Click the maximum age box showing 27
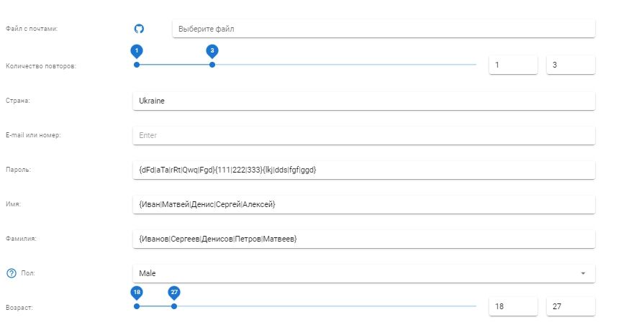644x325 pixels. tap(571, 306)
